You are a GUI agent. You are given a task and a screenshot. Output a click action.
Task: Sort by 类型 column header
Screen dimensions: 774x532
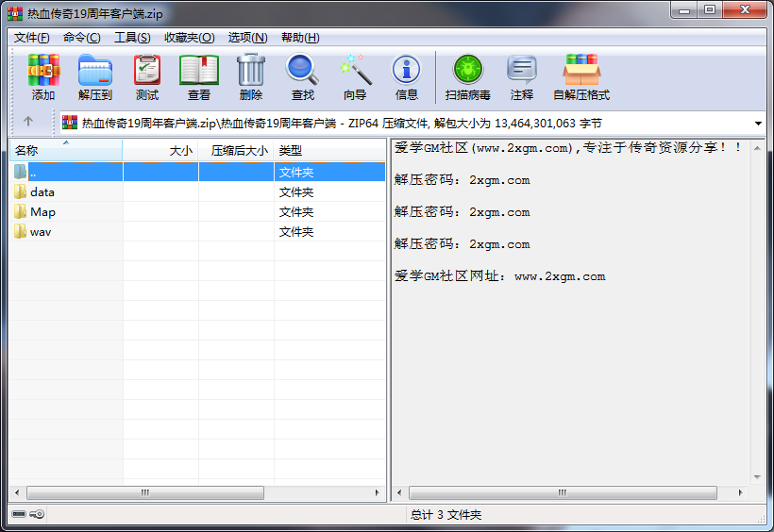pos(329,151)
